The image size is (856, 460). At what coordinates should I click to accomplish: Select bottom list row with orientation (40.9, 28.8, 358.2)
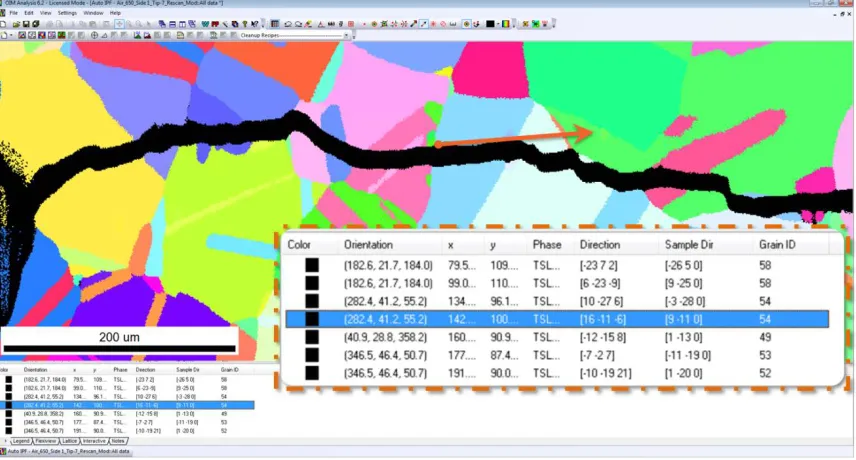pos(127,414)
